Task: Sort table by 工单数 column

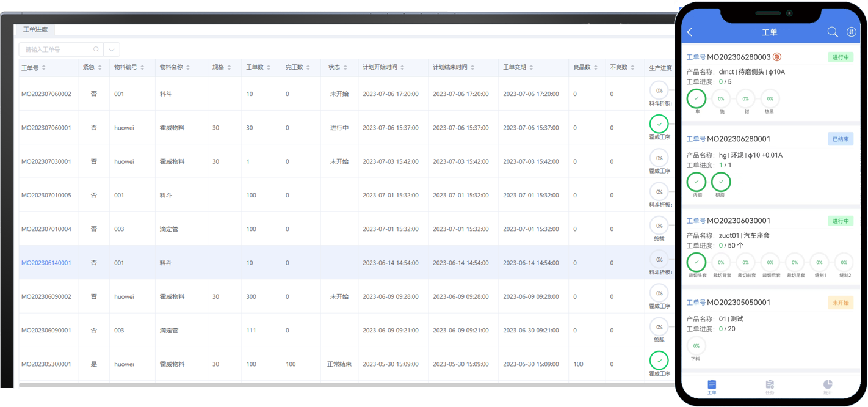Action: click(x=269, y=67)
